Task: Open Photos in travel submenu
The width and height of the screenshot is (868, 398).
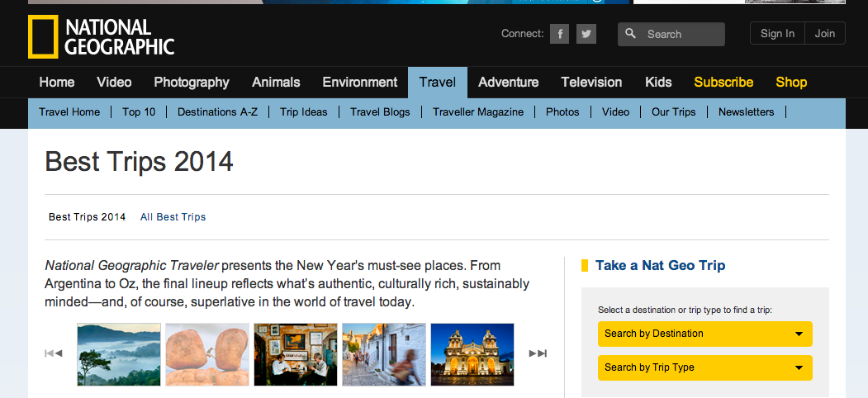Action: pos(562,111)
